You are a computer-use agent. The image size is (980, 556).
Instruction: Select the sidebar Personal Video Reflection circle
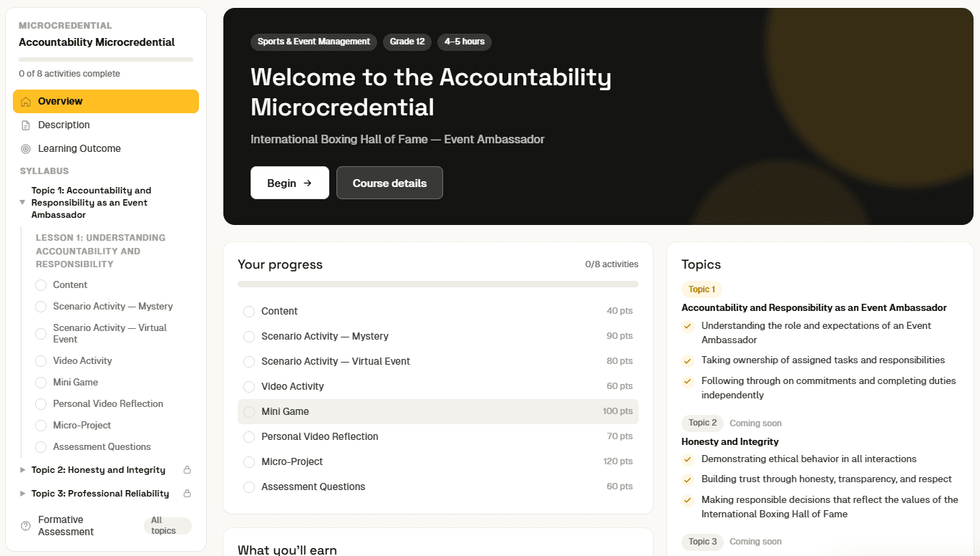[41, 404]
